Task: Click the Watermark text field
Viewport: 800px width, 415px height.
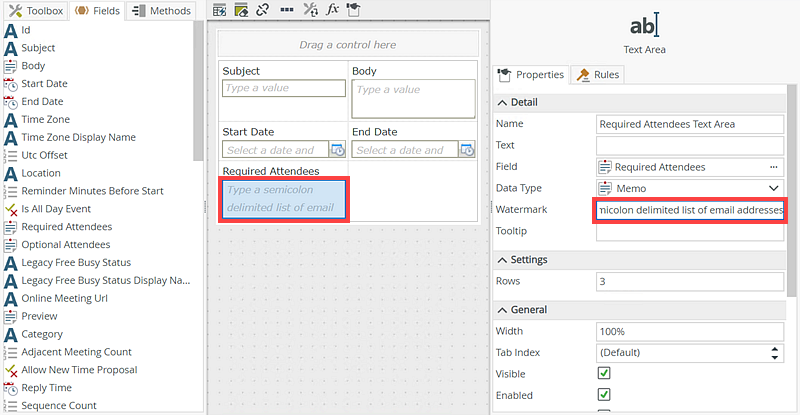Action: click(688, 210)
